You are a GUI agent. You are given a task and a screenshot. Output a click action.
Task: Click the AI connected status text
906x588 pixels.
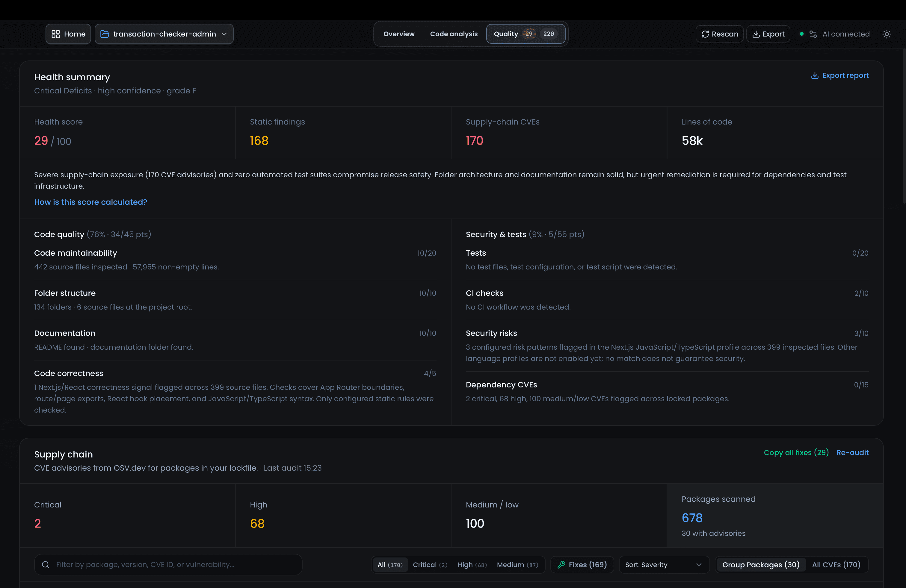click(x=846, y=34)
